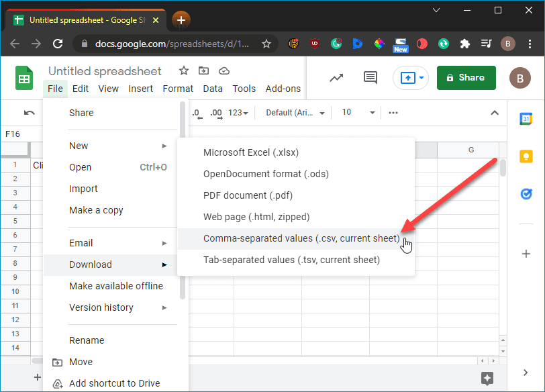The height and width of the screenshot is (392, 545).
Task: Move the spreadsheet to a folder
Action: pyautogui.click(x=203, y=70)
